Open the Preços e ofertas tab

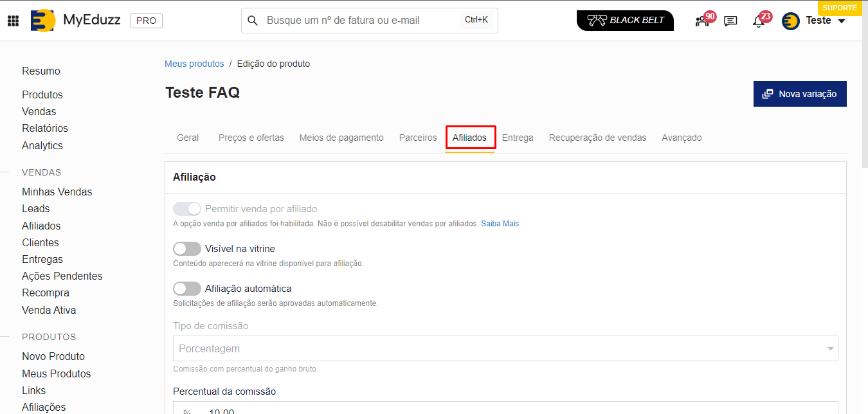click(251, 138)
